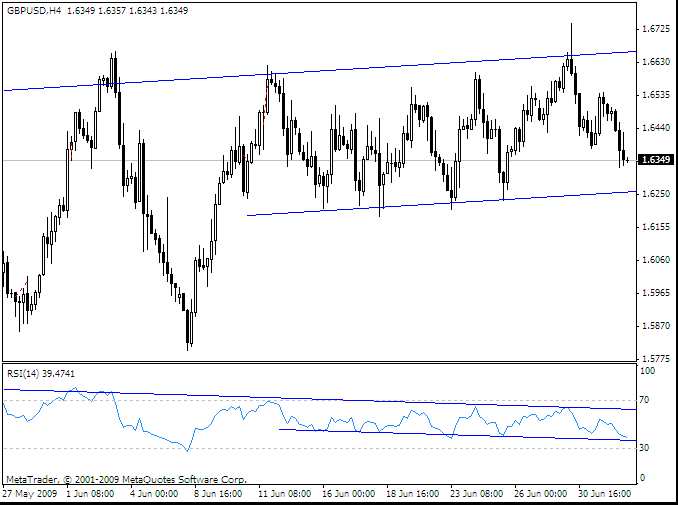Click the 1 Jun 08:00 time label
This screenshot has height=505, width=678.
pyautogui.click(x=90, y=494)
